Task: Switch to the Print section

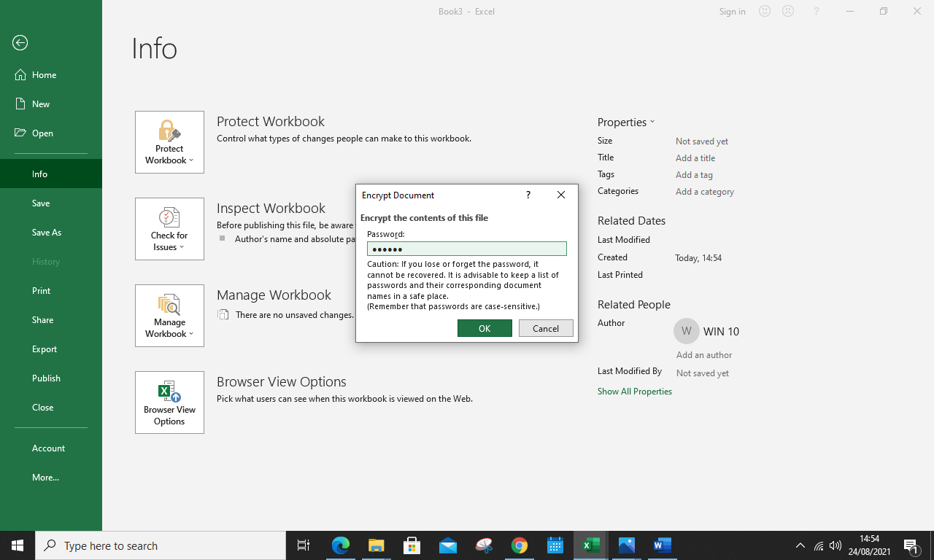Action: pyautogui.click(x=41, y=290)
